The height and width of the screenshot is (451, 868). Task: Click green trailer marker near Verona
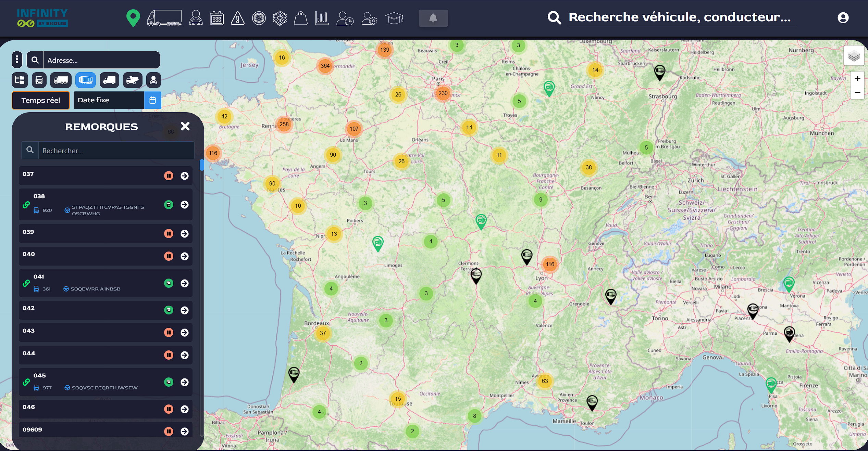click(x=789, y=284)
